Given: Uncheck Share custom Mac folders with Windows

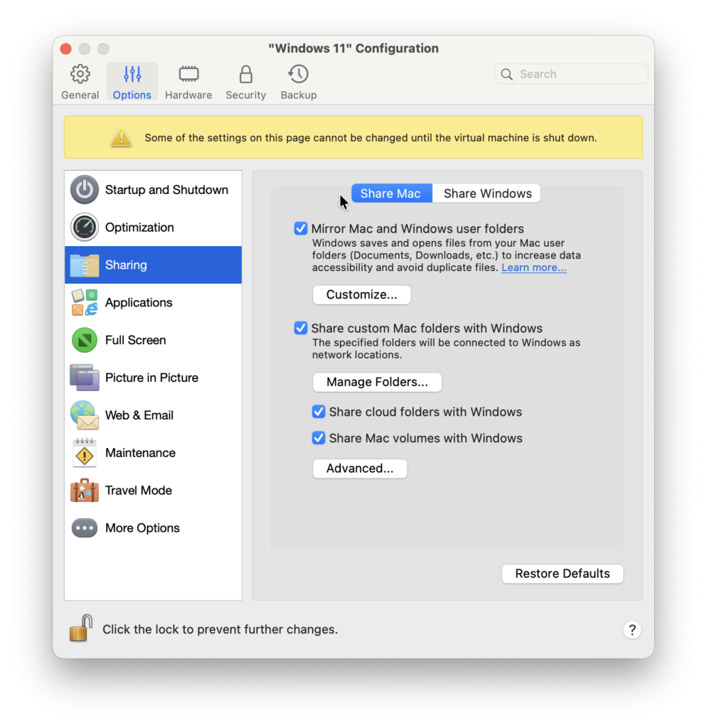Looking at the screenshot, I should 301,328.
